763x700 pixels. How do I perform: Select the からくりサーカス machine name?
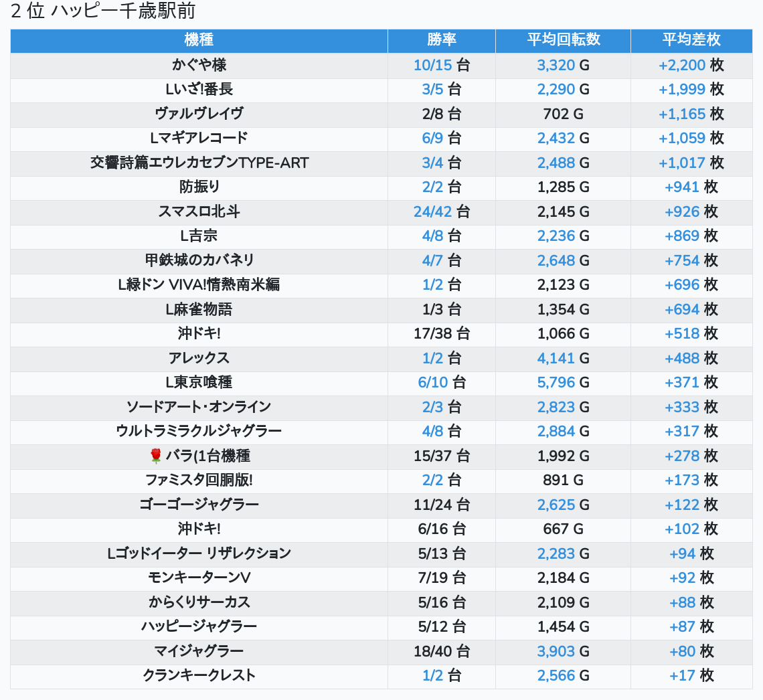(199, 602)
